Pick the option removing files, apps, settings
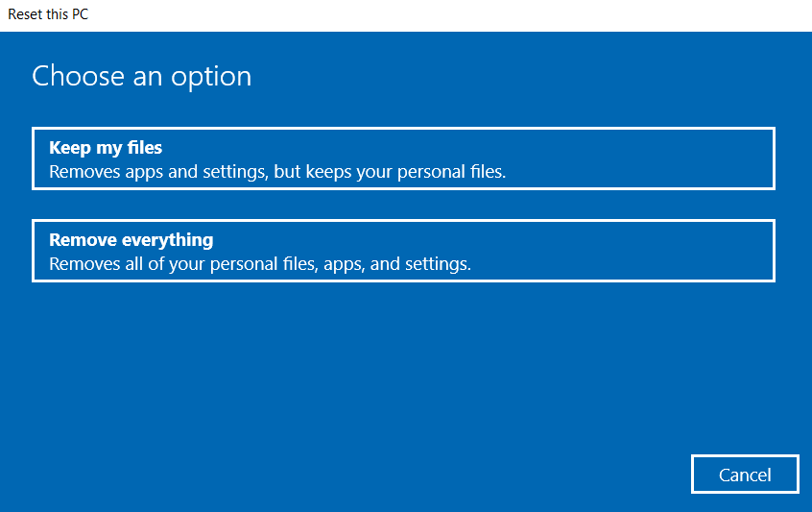Screen dimensions: 812x512 pos(403,251)
